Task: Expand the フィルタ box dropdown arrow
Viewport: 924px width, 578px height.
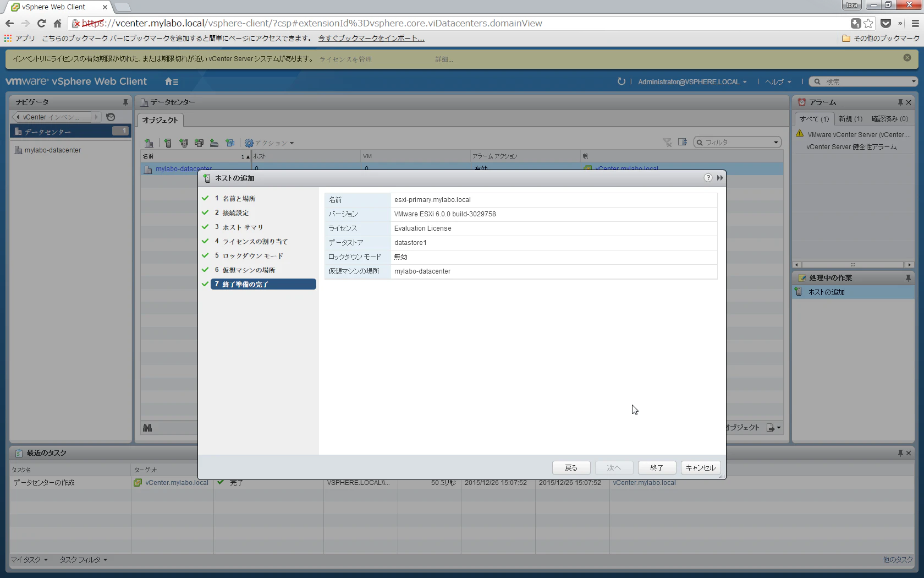Action: coord(776,143)
